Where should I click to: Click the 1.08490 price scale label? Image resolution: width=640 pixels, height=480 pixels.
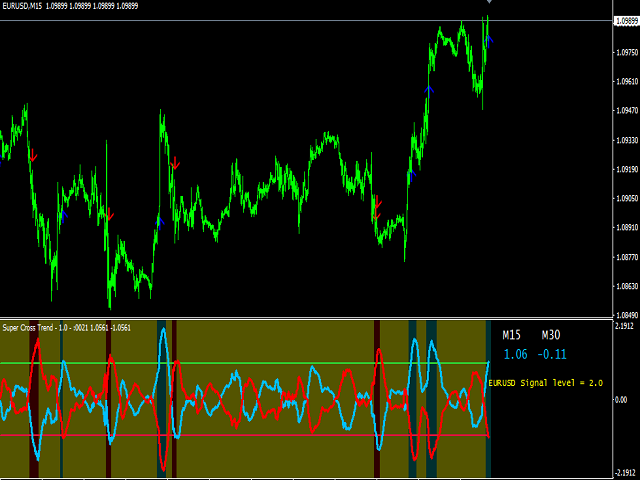(627, 315)
